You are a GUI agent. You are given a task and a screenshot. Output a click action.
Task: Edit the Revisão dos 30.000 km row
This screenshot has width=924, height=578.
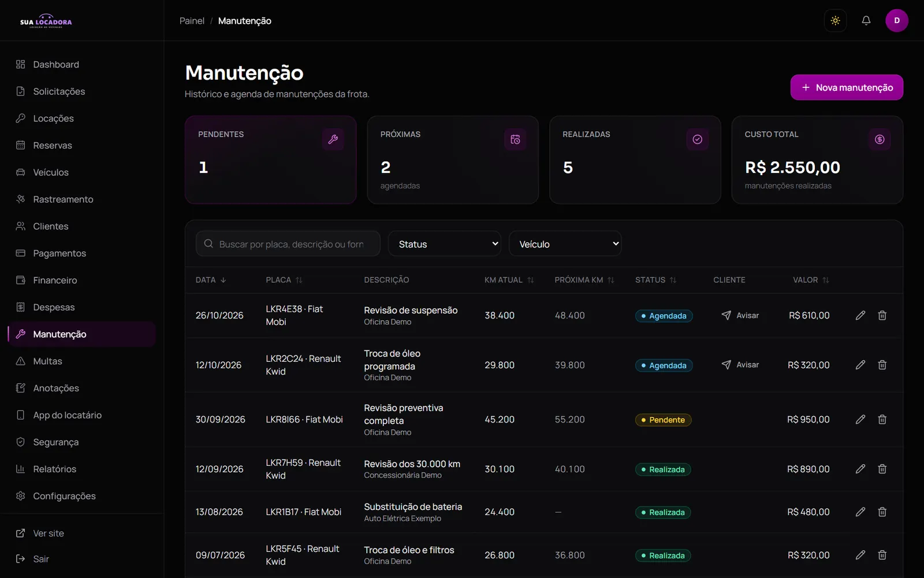click(x=860, y=469)
